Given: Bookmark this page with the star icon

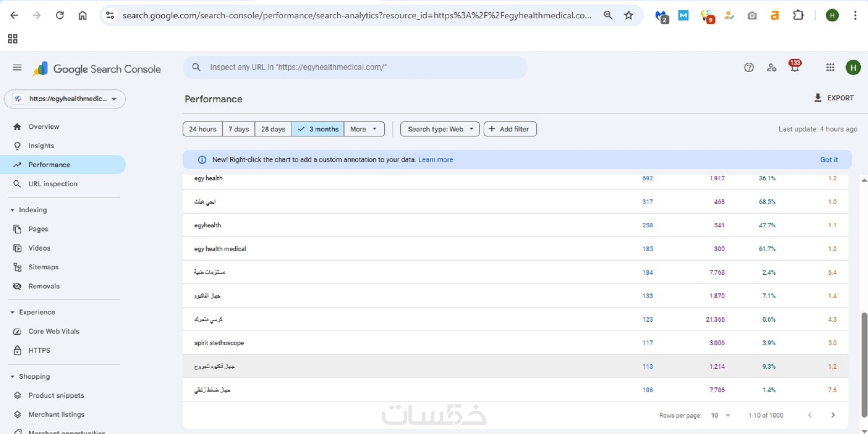Looking at the screenshot, I should [629, 15].
